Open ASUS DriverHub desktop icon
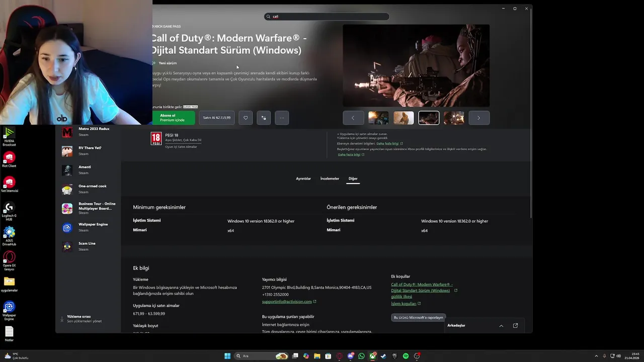The image size is (644, 362). [x=9, y=236]
